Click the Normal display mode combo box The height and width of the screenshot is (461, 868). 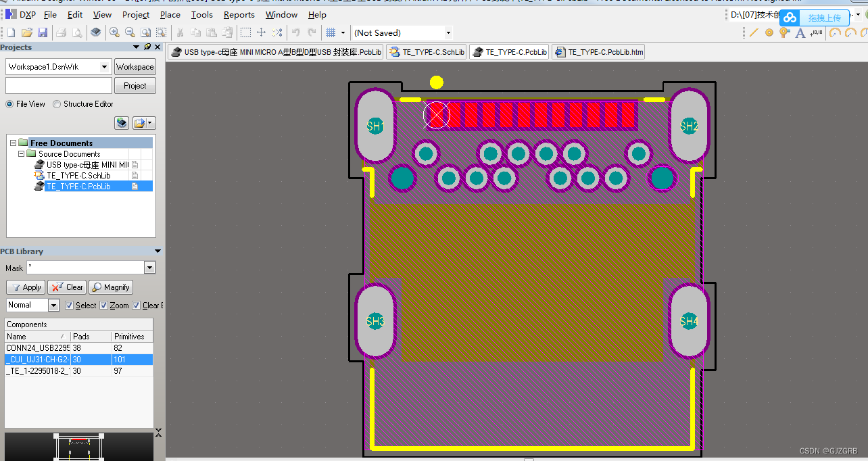tap(32, 305)
